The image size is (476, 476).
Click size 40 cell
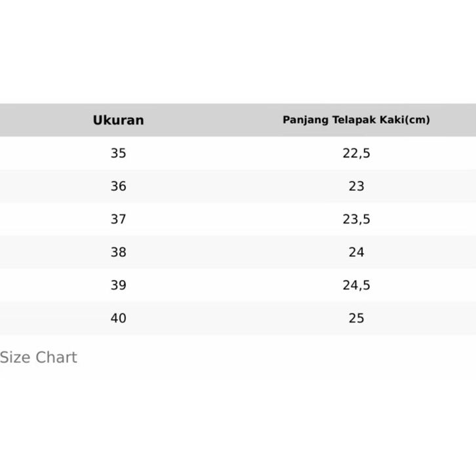click(118, 318)
